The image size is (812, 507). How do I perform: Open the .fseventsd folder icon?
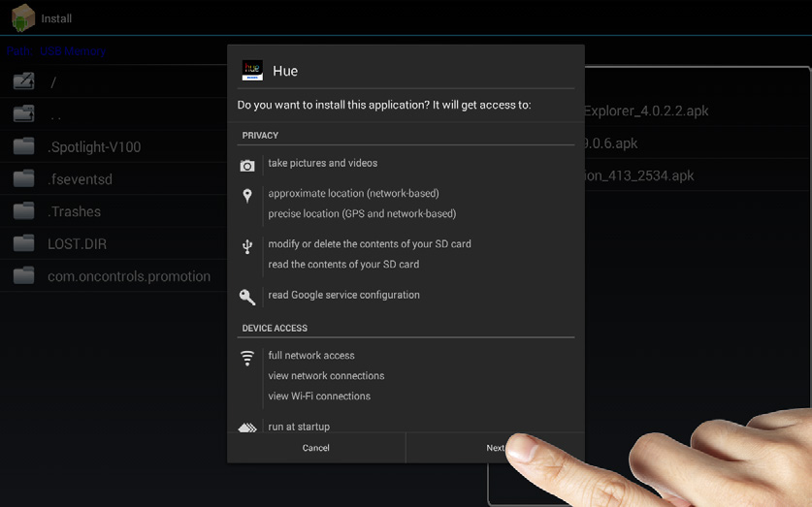[x=24, y=178]
